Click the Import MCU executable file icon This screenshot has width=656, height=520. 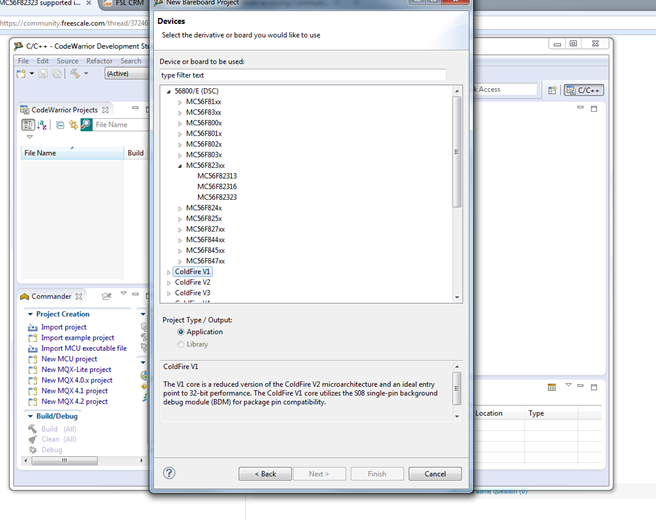click(x=33, y=348)
